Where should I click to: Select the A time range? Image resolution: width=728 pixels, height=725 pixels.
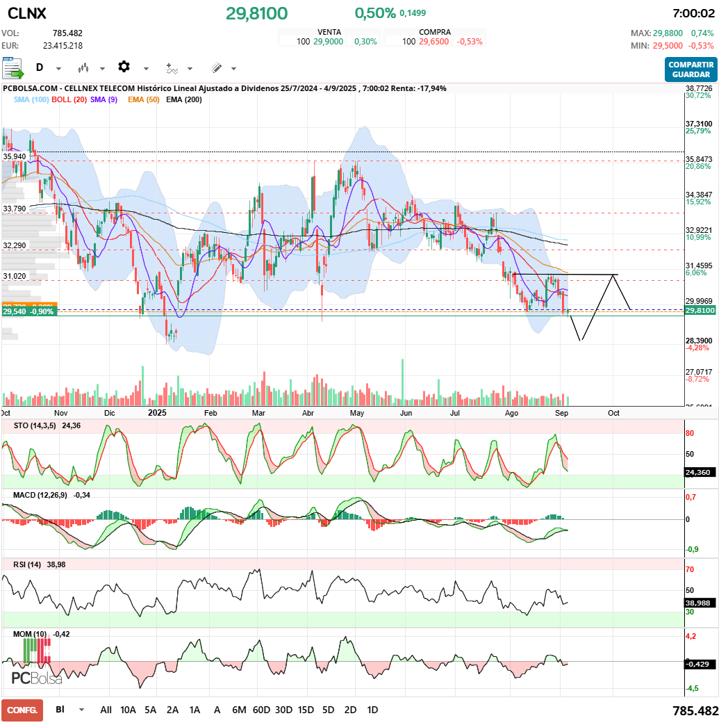coord(217,710)
